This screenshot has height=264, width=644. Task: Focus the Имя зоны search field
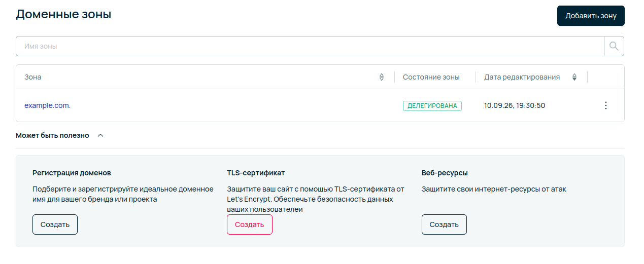click(x=310, y=46)
